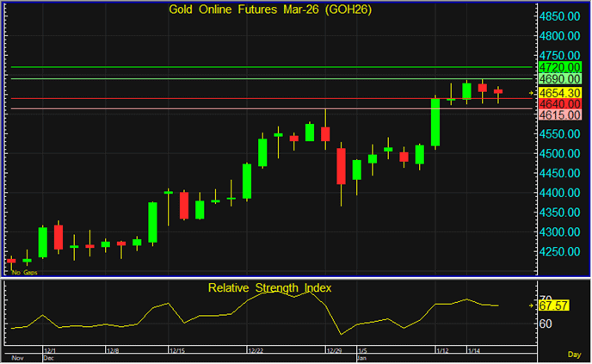Click the 1/12 date on time axis
The height and width of the screenshot is (364, 592).
(443, 351)
